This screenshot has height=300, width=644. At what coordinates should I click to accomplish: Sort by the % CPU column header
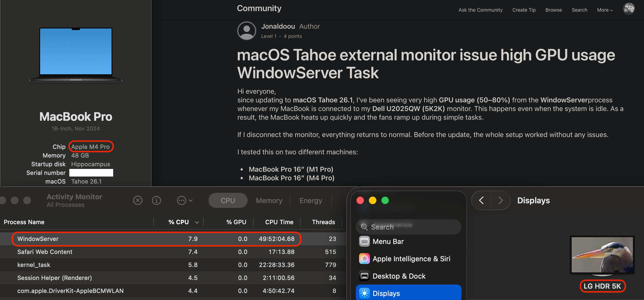(x=179, y=222)
